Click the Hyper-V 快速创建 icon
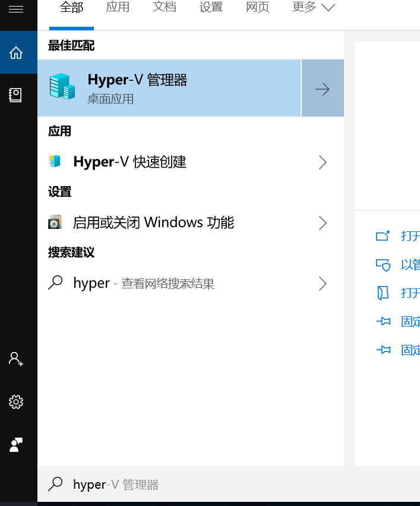The image size is (420, 506). tap(55, 161)
